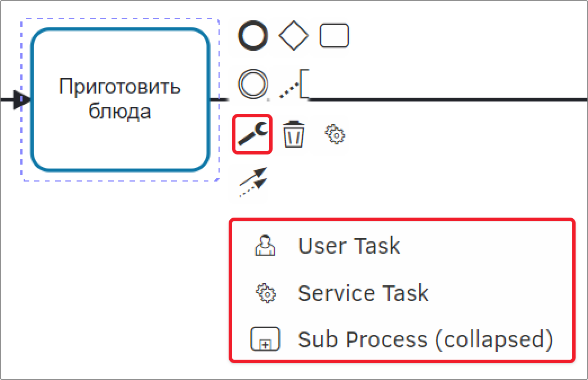Add a text annotation bracket icon
This screenshot has width=588, height=380.
tap(295, 84)
